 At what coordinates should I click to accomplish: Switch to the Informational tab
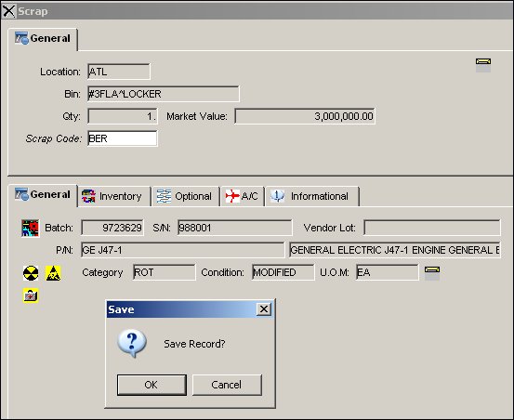[x=312, y=196]
